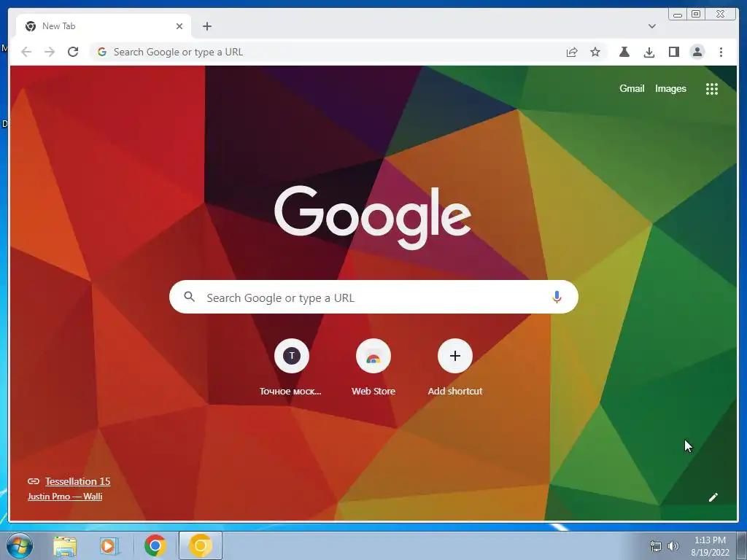This screenshot has width=747, height=560.
Task: Open the Gmail link
Action: [x=632, y=88]
